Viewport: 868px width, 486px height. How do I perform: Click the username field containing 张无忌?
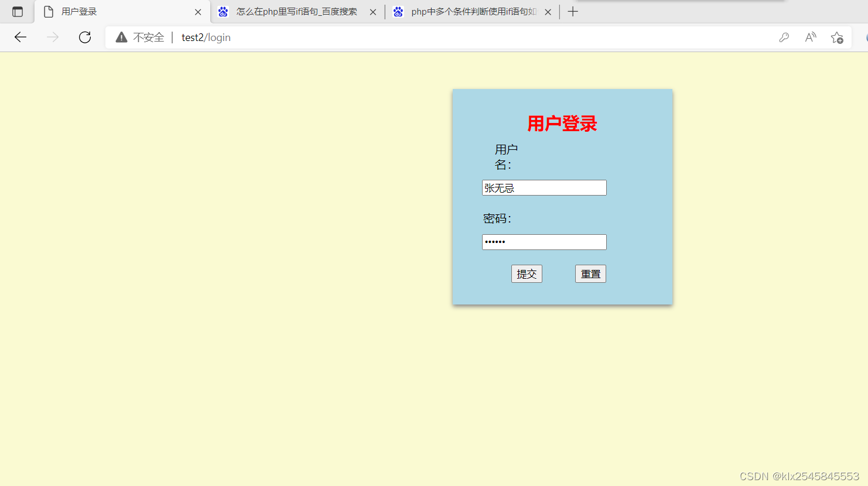coord(544,188)
